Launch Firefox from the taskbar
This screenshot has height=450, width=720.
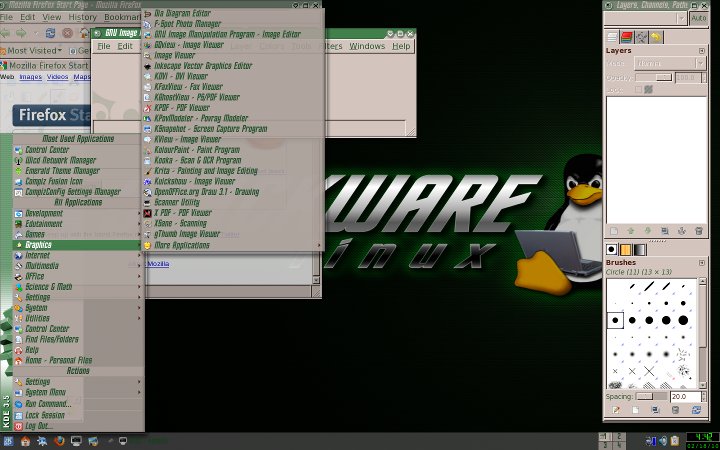point(59,441)
